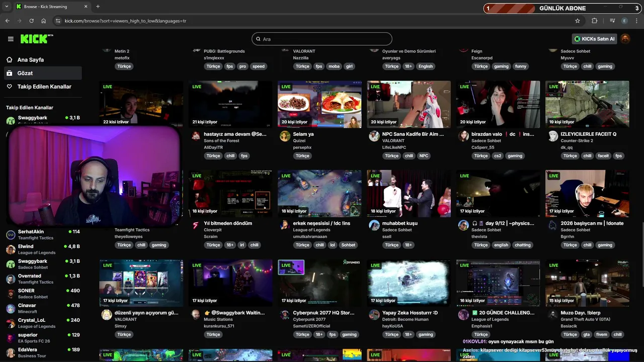Click irl tag under Scraim
Viewport: 644px width, 362px height.
(x=242, y=245)
